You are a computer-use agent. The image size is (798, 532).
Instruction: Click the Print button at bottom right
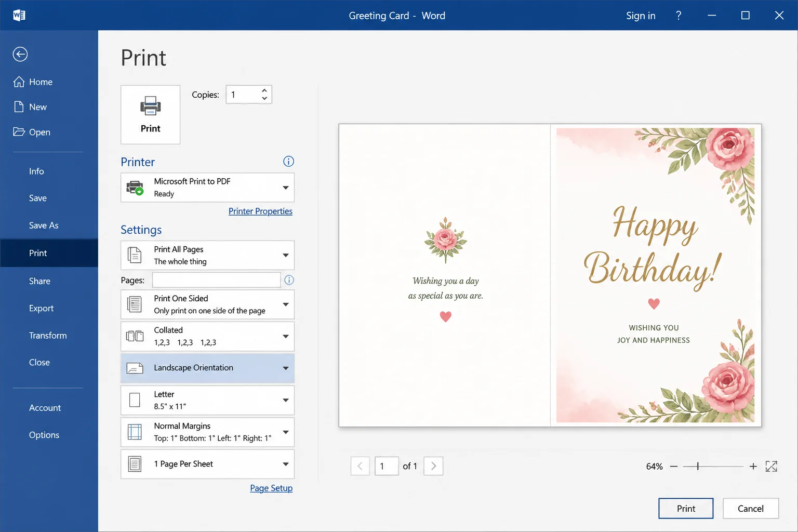point(686,509)
